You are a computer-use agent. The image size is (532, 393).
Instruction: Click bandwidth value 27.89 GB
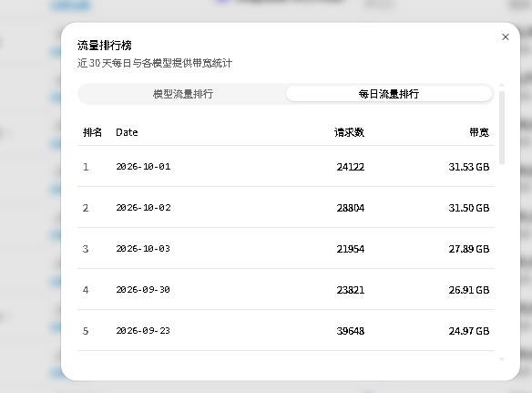coord(469,249)
